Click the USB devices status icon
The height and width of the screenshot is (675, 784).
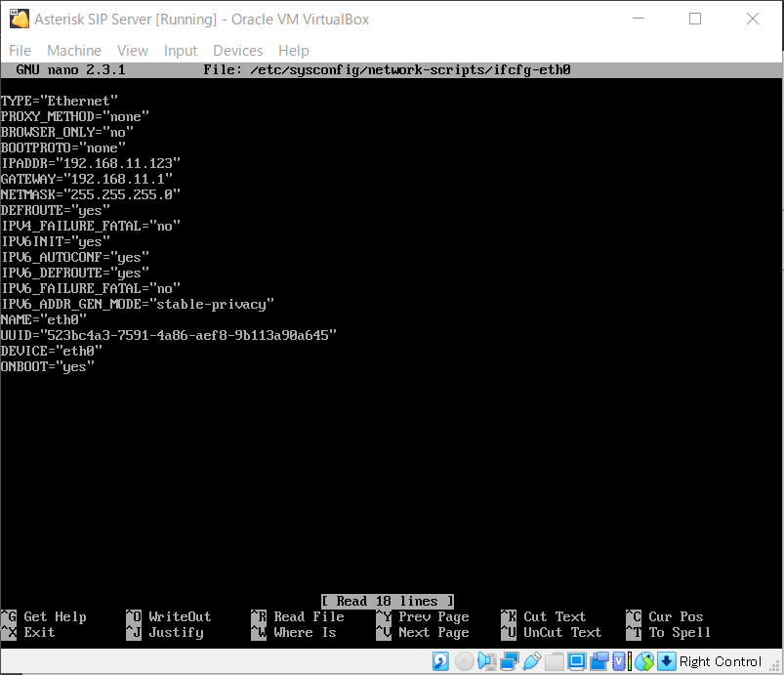[532, 661]
